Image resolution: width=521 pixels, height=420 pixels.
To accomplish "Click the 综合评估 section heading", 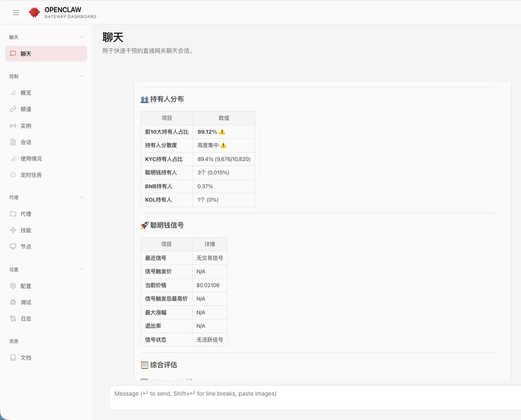I will click(158, 365).
